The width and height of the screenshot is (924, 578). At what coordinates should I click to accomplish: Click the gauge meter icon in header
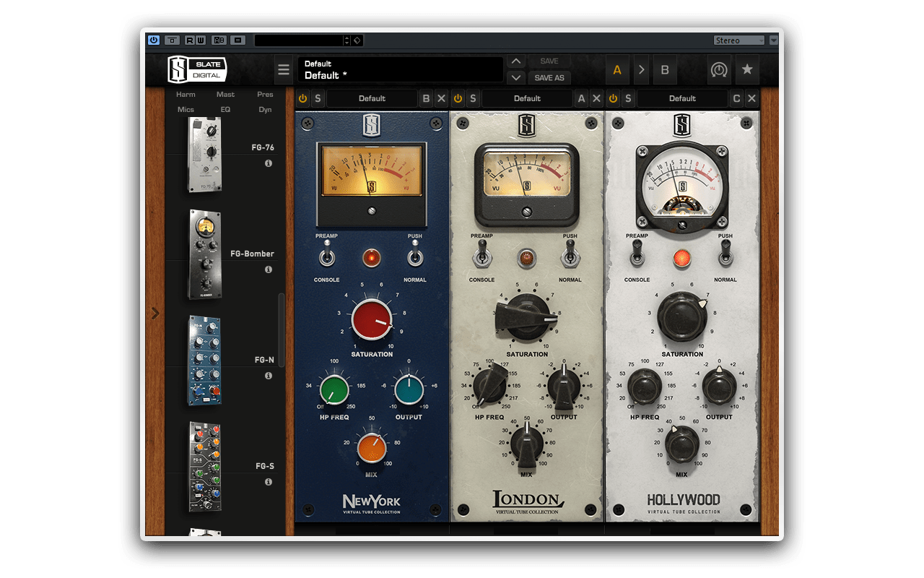tap(718, 70)
